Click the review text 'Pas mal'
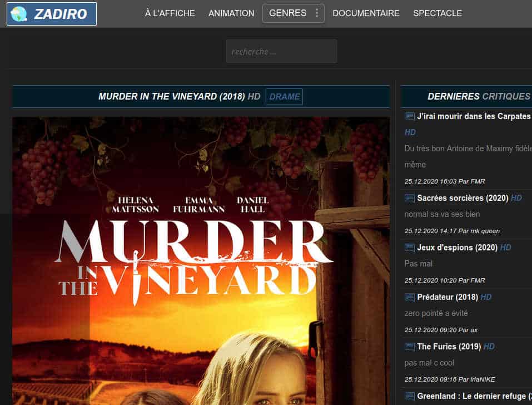The image size is (532, 405). pyautogui.click(x=419, y=264)
